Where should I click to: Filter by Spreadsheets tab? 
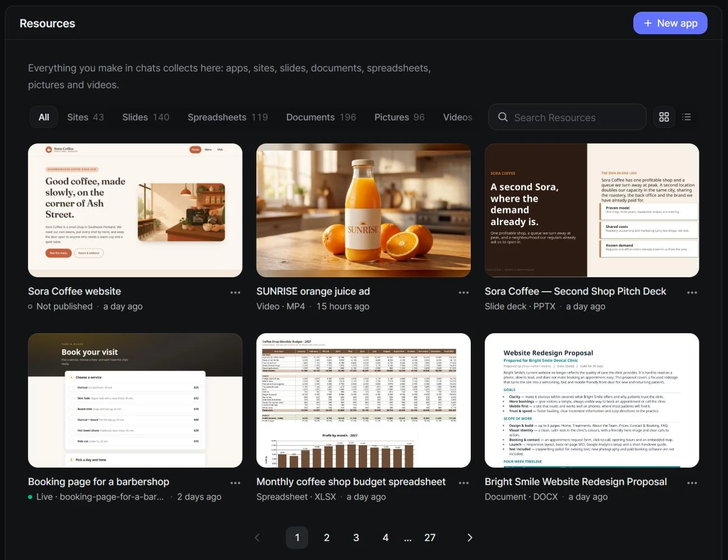click(x=228, y=117)
